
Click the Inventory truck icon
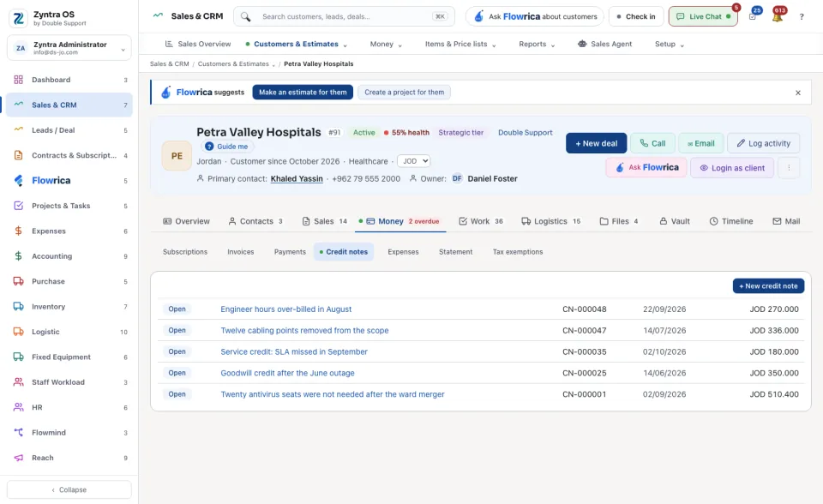18,307
